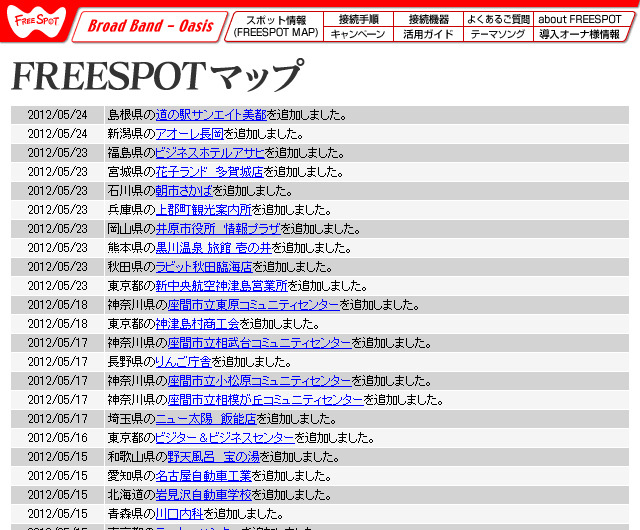Viewport: 640px width, 530px height.
Task: Open the 新中央航空神津島営業所 link
Action: pyautogui.click(x=222, y=285)
